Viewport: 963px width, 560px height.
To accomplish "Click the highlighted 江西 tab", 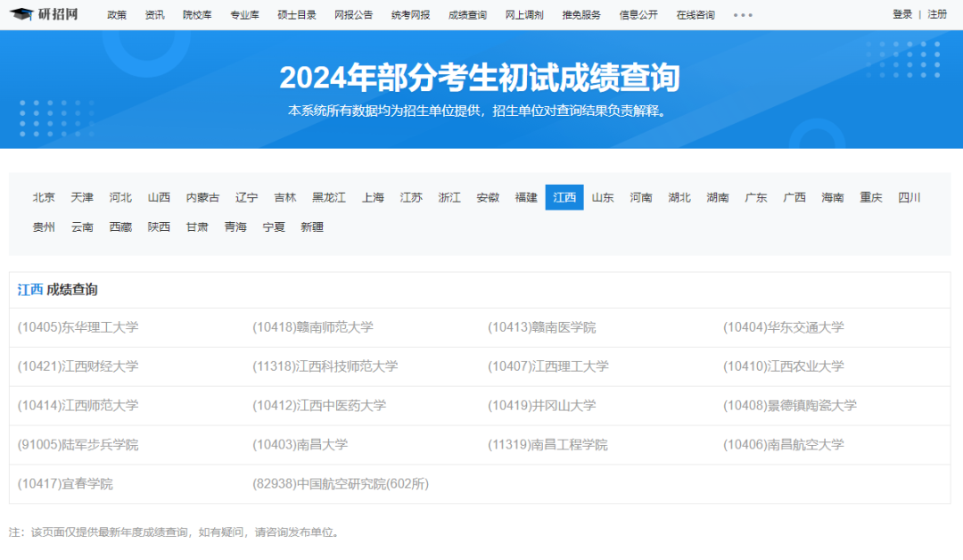I will [564, 197].
